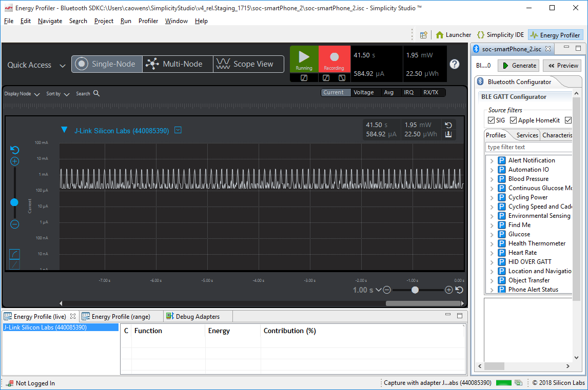
Task: Open the Profiler menu
Action: [x=148, y=21]
